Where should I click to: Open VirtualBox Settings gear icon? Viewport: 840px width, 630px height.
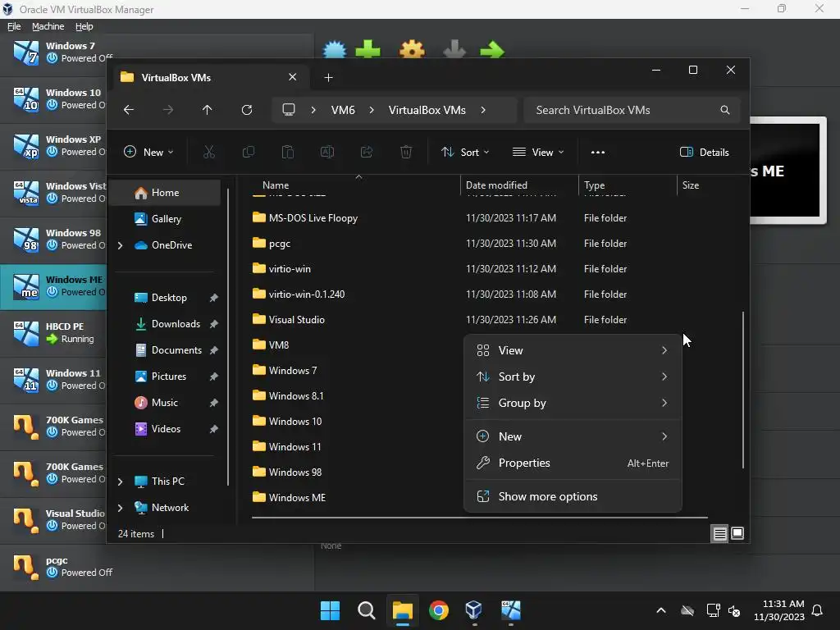click(x=412, y=50)
